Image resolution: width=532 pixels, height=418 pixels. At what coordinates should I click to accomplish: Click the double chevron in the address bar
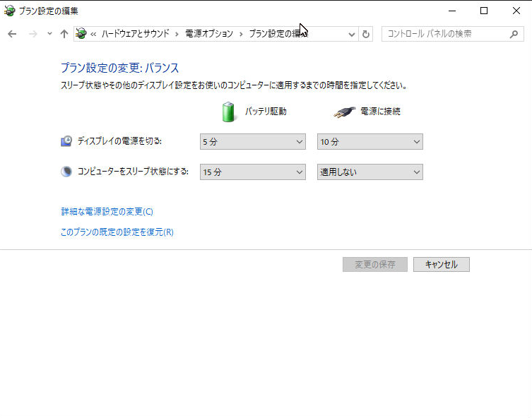pyautogui.click(x=93, y=34)
